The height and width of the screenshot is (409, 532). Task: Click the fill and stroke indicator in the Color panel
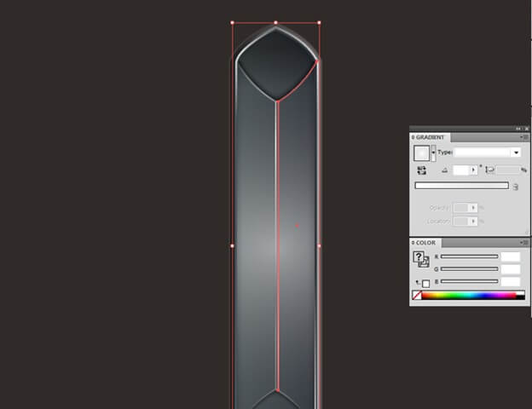pos(421,259)
